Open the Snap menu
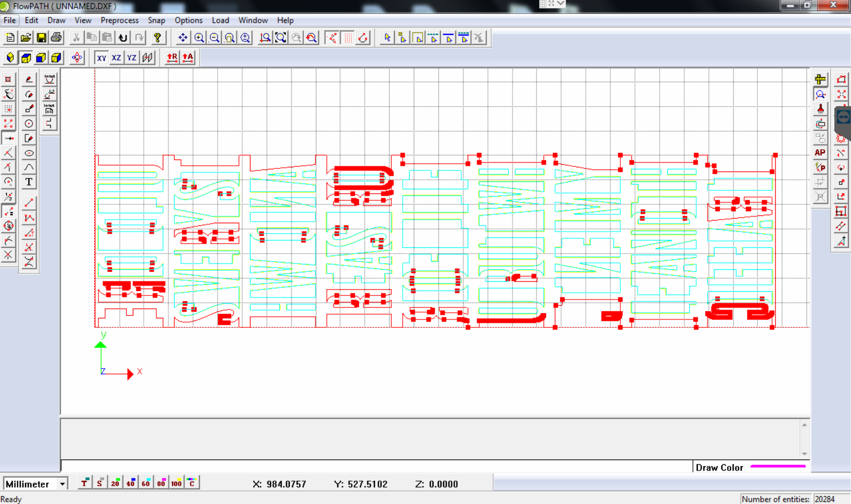Image resolution: width=851 pixels, height=504 pixels. [156, 20]
